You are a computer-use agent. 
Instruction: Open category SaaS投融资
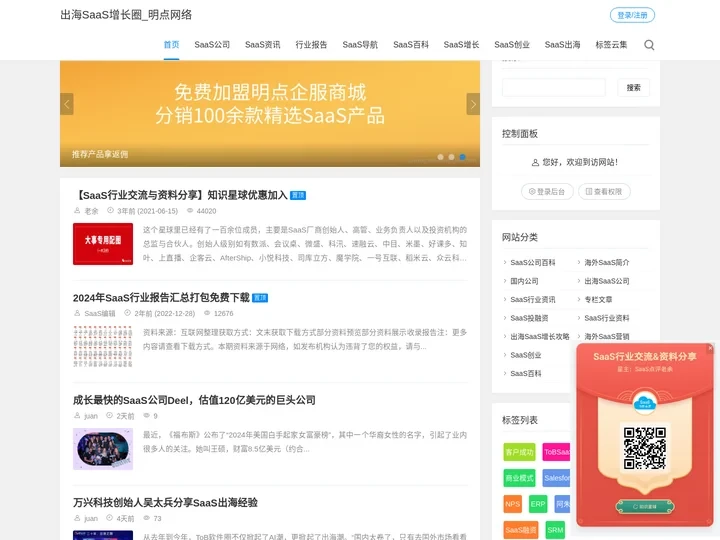click(x=529, y=318)
